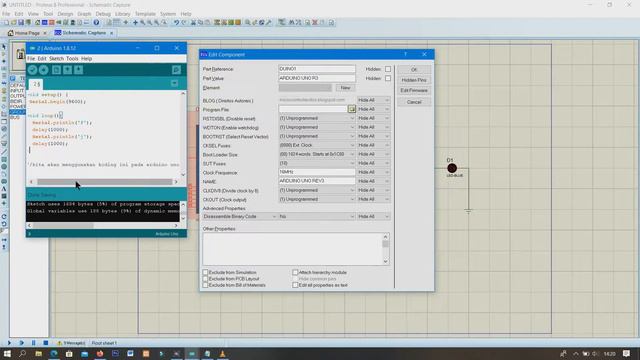The image size is (640, 360).
Task: Open the Tools menu in Arduino IDE
Action: pyautogui.click(x=72, y=59)
